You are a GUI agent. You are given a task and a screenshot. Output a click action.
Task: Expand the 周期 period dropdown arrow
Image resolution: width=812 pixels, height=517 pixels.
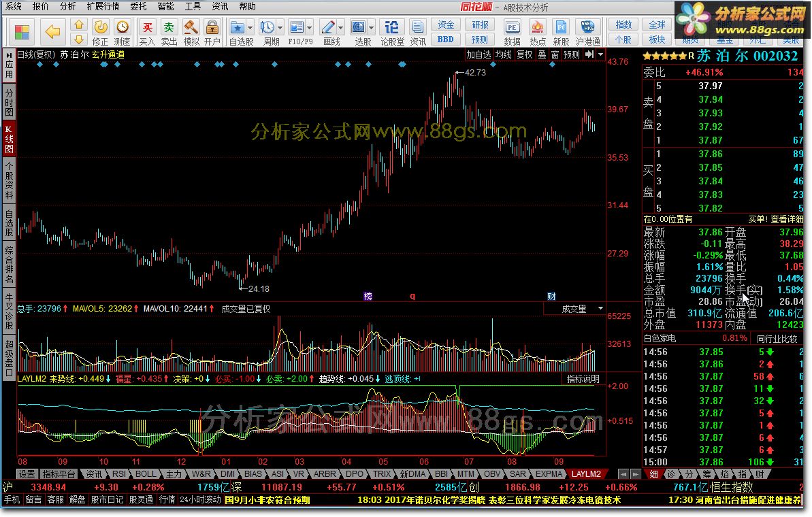coord(280,27)
